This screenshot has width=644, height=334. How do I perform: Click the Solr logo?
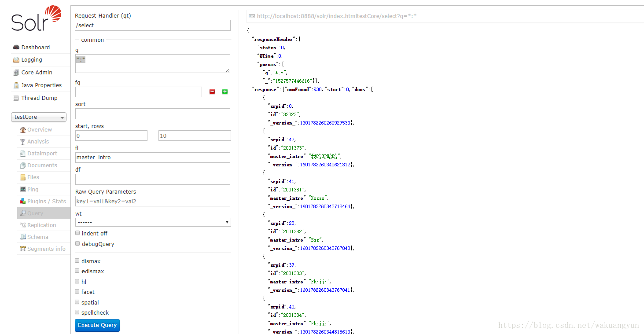(x=36, y=18)
